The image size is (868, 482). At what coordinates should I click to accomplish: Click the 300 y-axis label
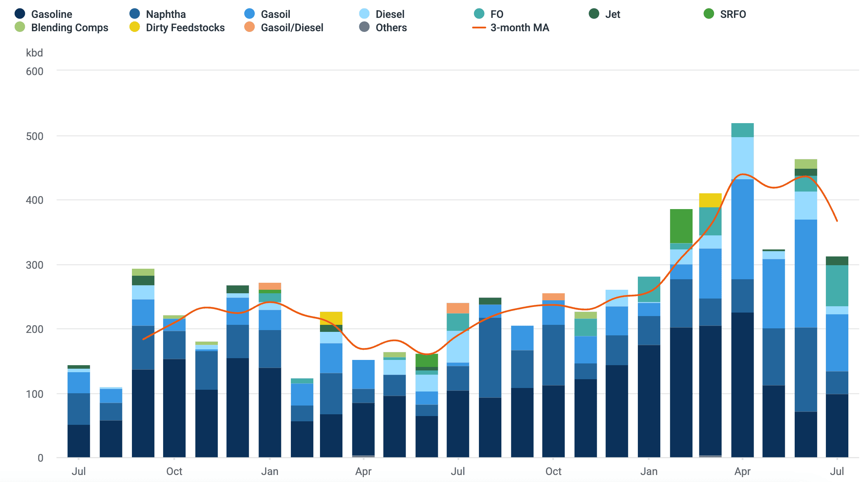click(35, 265)
